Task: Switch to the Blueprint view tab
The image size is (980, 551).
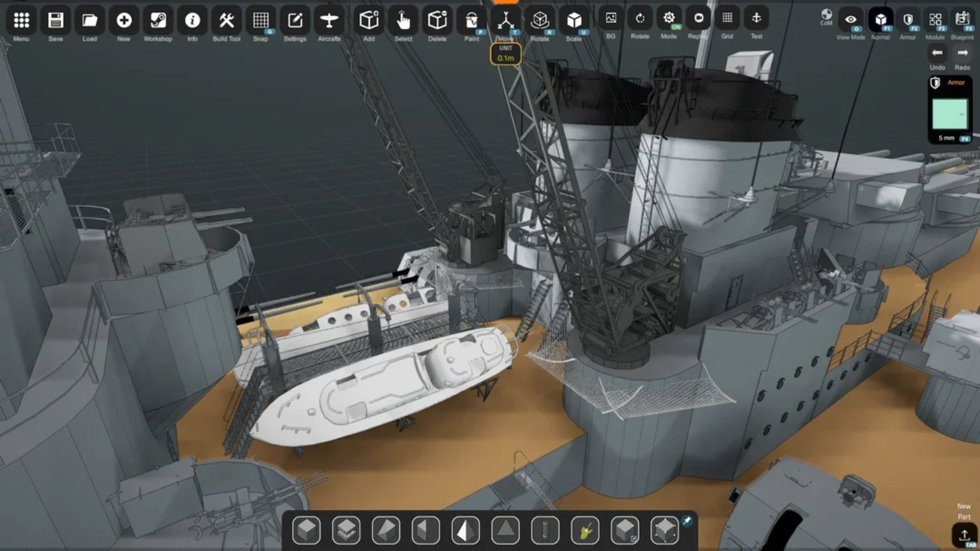Action: coord(962,20)
